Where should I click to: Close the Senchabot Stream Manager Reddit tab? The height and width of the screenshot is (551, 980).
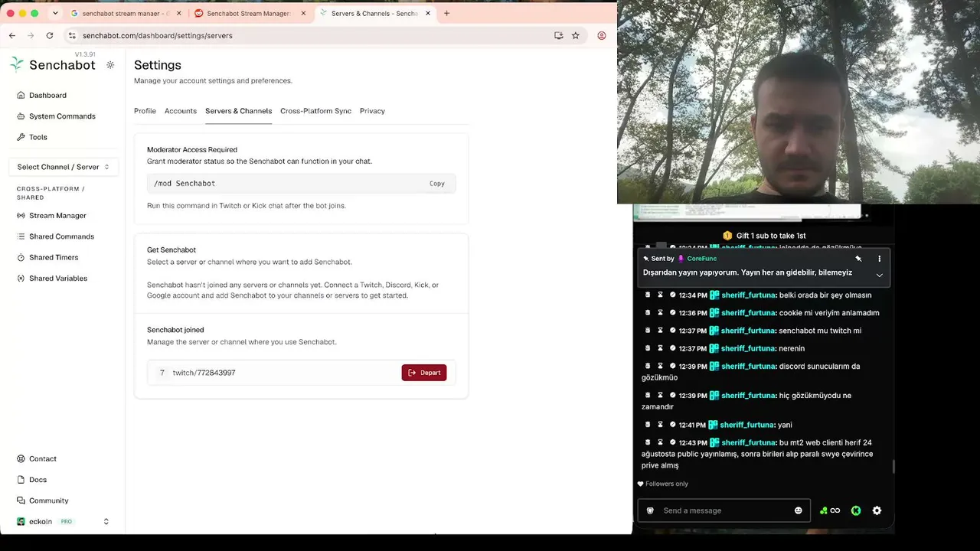coord(304,13)
